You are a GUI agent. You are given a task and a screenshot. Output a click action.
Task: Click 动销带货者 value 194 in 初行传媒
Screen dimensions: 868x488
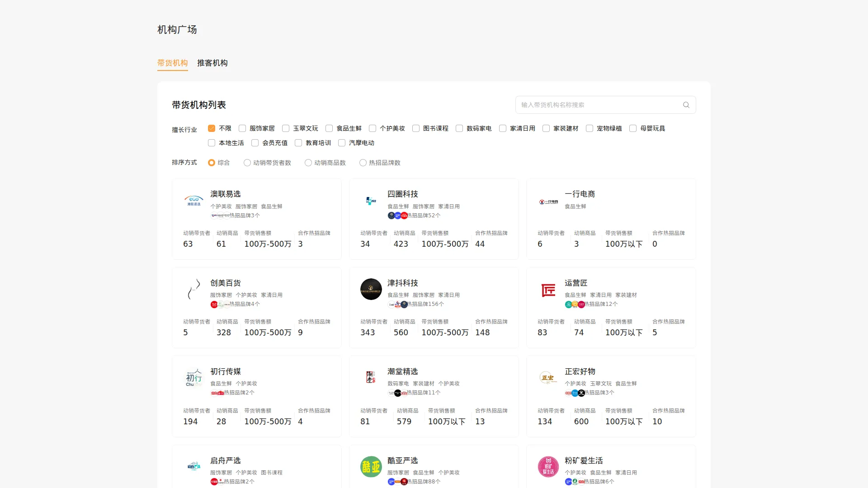pos(190,422)
